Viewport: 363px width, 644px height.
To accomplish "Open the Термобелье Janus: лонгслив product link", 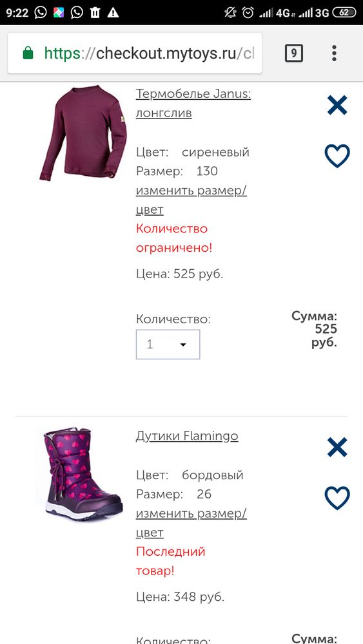I will point(193,103).
